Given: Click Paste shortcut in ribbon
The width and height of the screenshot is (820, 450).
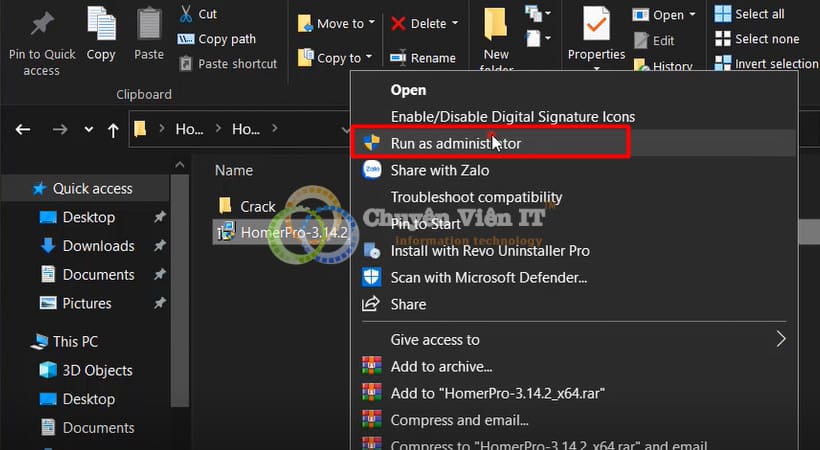Looking at the screenshot, I should [227, 64].
